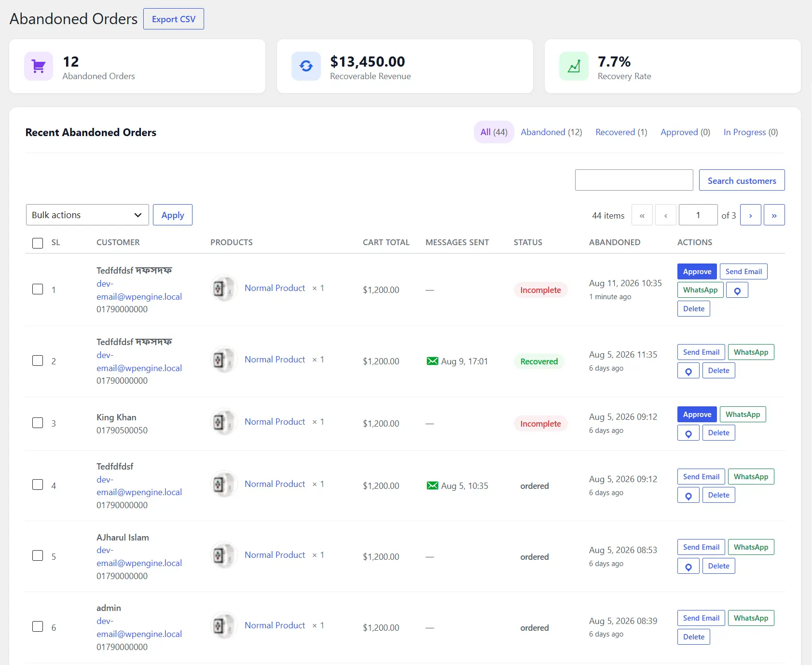The height and width of the screenshot is (665, 812).
Task: Click location pin icon in row 1
Action: tap(737, 291)
